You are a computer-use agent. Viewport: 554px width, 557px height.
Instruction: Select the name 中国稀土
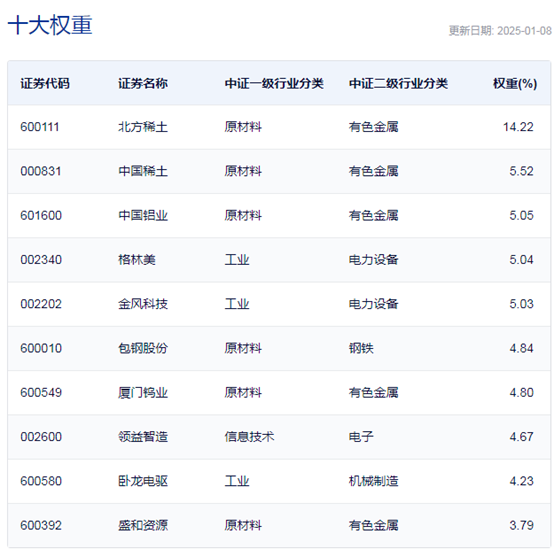click(x=143, y=171)
